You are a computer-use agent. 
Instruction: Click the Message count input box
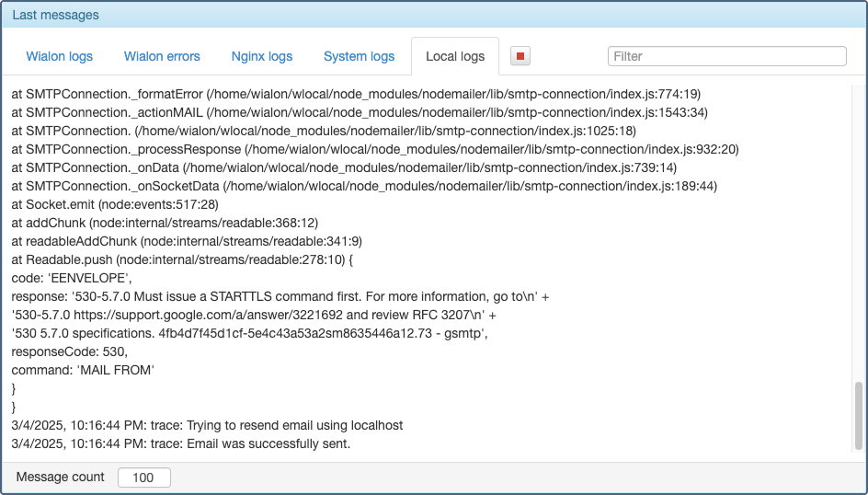pos(143,478)
